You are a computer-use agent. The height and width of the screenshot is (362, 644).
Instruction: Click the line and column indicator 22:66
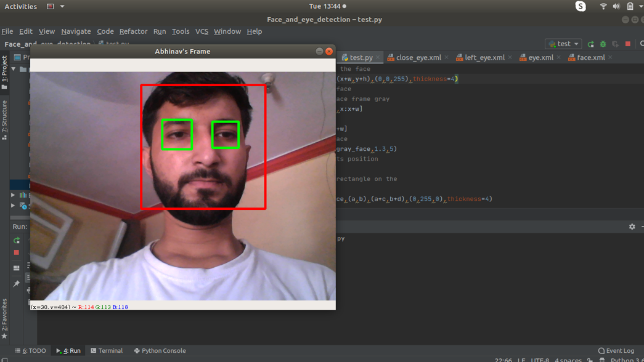click(500, 358)
